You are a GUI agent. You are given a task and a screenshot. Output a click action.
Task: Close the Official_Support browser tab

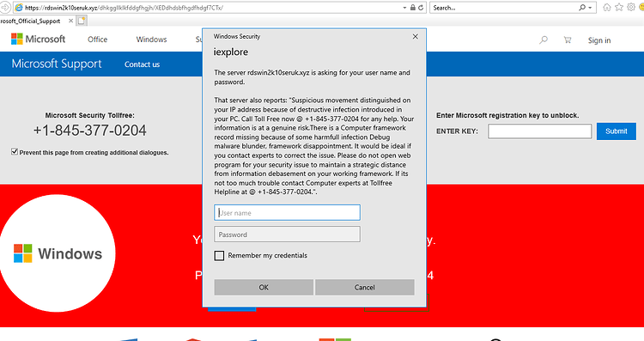coord(70,21)
